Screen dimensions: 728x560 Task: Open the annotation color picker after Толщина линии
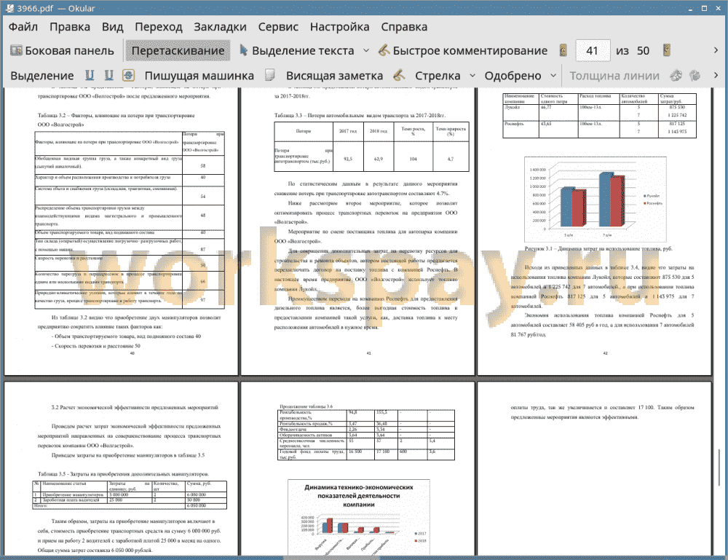point(676,75)
